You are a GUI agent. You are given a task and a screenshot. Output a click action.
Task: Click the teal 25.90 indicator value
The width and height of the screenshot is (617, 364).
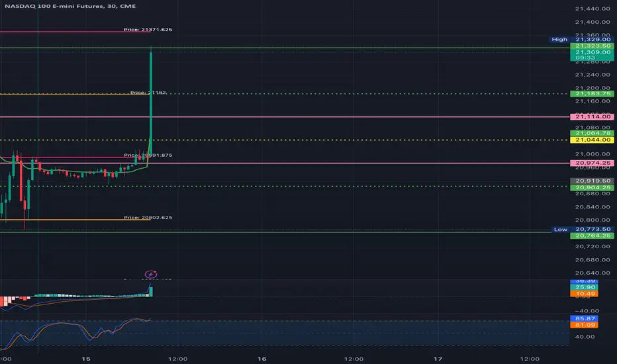585,287
